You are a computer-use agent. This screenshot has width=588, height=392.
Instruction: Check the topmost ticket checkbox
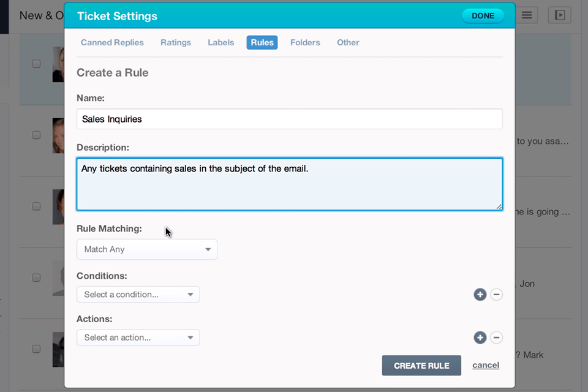[36, 63]
